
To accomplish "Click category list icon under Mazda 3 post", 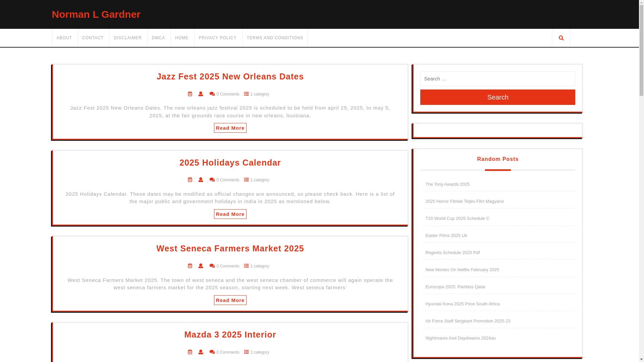I will (x=247, y=352).
